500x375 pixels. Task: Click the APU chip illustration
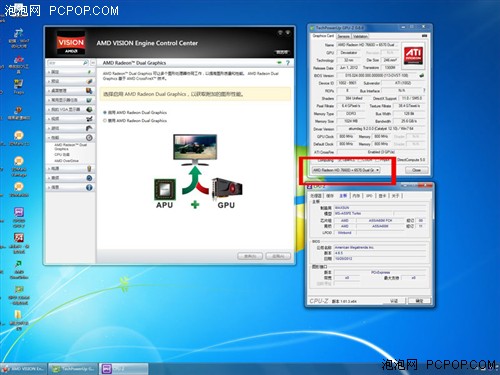pyautogui.click(x=165, y=189)
